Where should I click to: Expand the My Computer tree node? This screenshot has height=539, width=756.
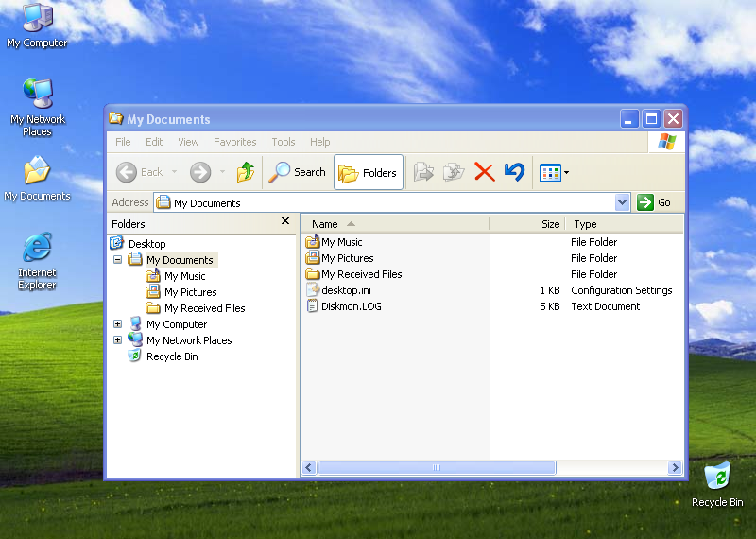click(x=117, y=323)
